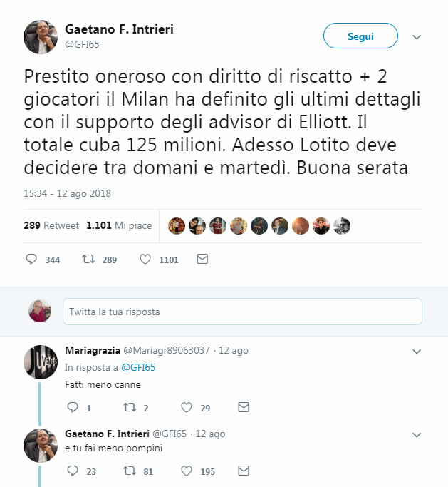The width and height of the screenshot is (448, 487).
Task: Retweet Gaetano's reply with 81 retweets
Action: pos(129,471)
